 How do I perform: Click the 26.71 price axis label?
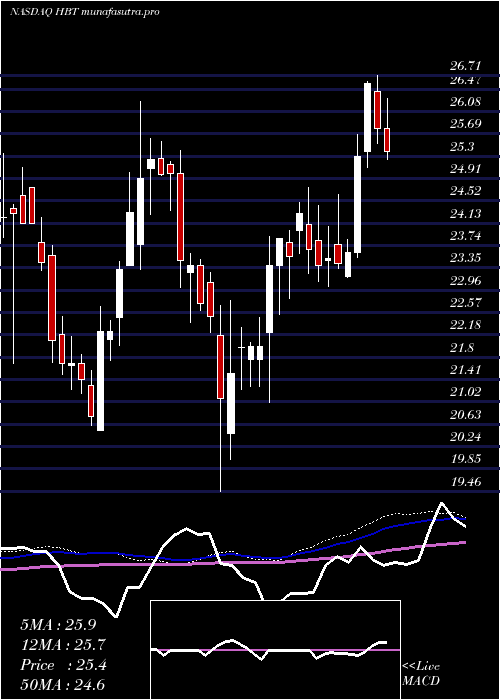465,66
